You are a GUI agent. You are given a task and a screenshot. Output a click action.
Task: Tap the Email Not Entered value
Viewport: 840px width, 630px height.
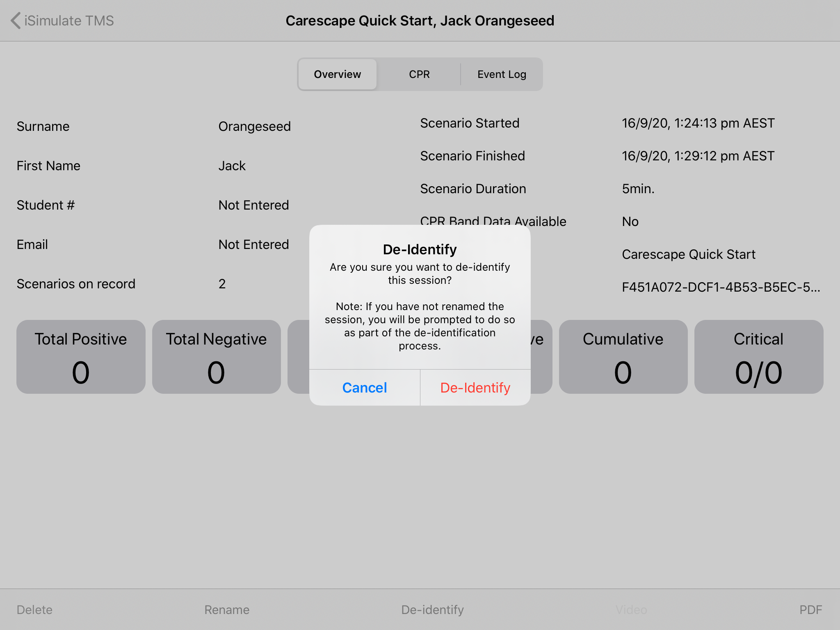(253, 244)
